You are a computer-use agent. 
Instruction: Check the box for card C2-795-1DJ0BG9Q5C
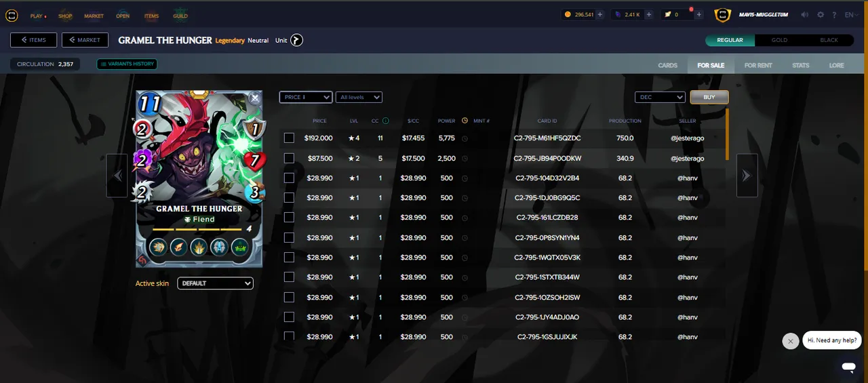pyautogui.click(x=289, y=198)
